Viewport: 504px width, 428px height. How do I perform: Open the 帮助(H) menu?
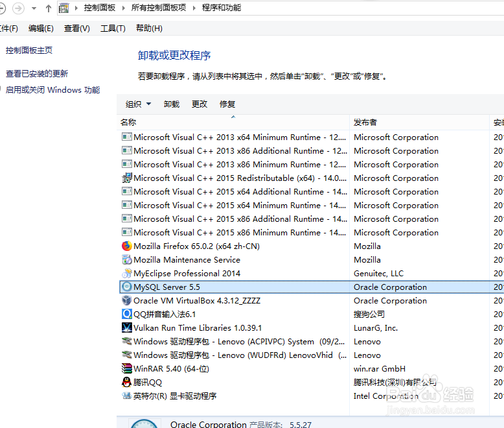(x=149, y=29)
